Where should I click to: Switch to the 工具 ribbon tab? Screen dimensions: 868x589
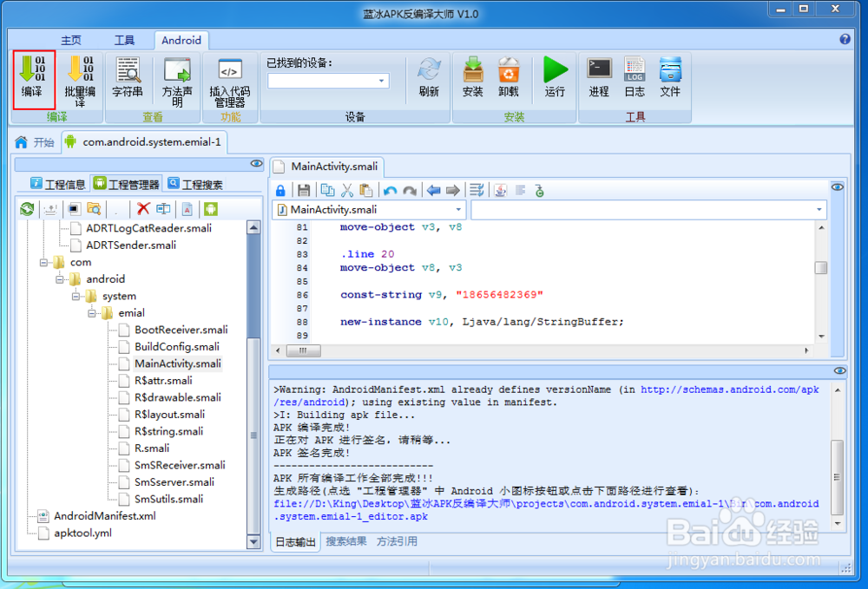click(x=124, y=41)
